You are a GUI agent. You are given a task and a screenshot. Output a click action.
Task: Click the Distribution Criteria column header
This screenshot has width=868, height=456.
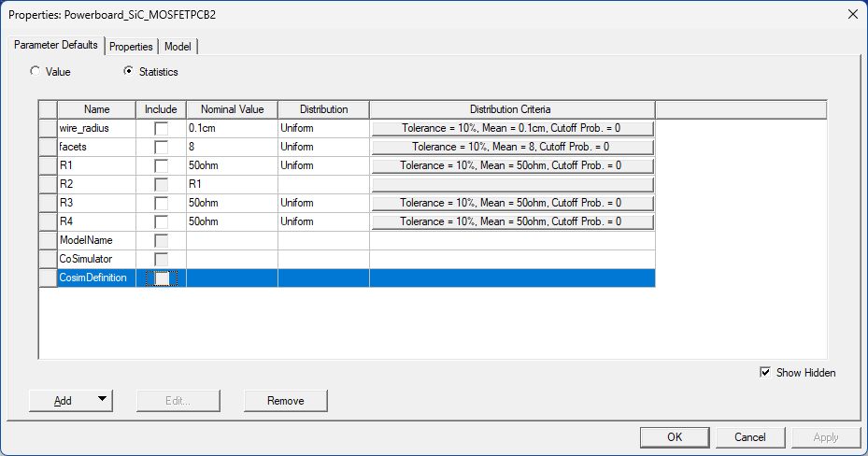click(513, 109)
